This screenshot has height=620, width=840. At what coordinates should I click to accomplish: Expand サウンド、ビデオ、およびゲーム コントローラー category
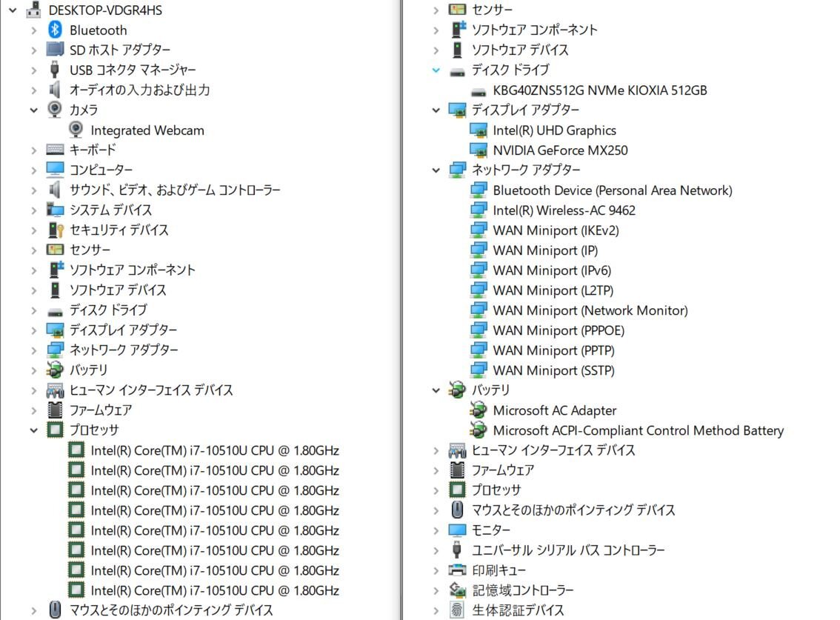34,190
